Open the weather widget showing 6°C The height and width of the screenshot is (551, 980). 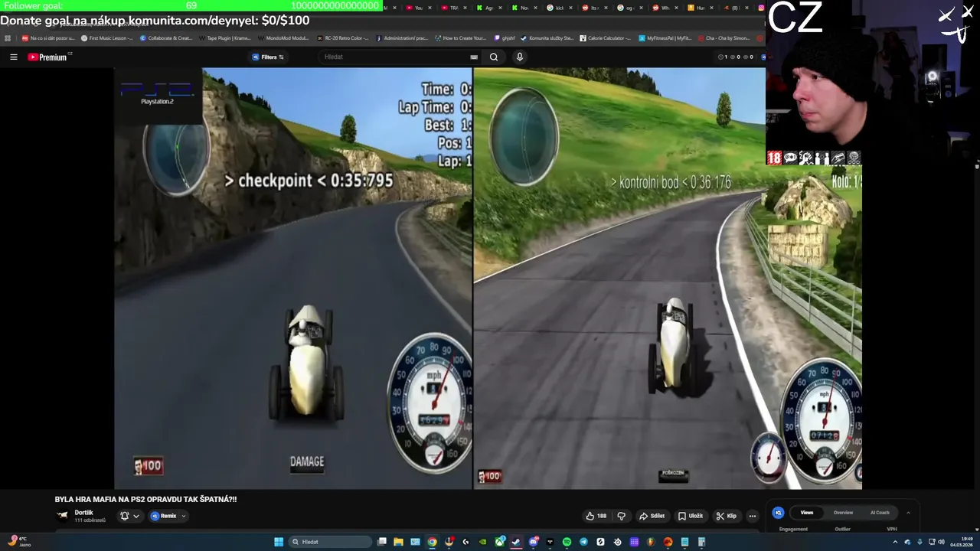pyautogui.click(x=20, y=541)
